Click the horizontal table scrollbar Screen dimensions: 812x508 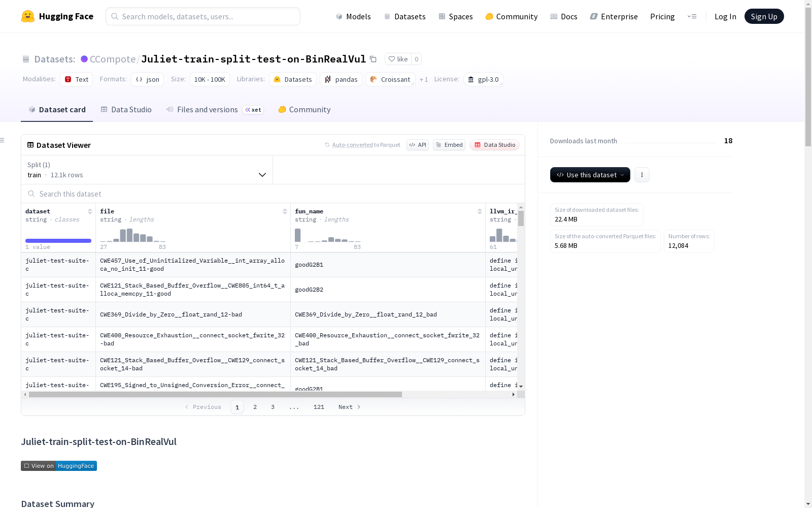(215, 394)
